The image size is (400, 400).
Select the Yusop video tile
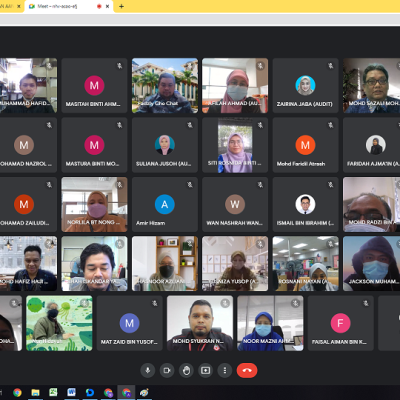pyautogui.click(x=235, y=264)
